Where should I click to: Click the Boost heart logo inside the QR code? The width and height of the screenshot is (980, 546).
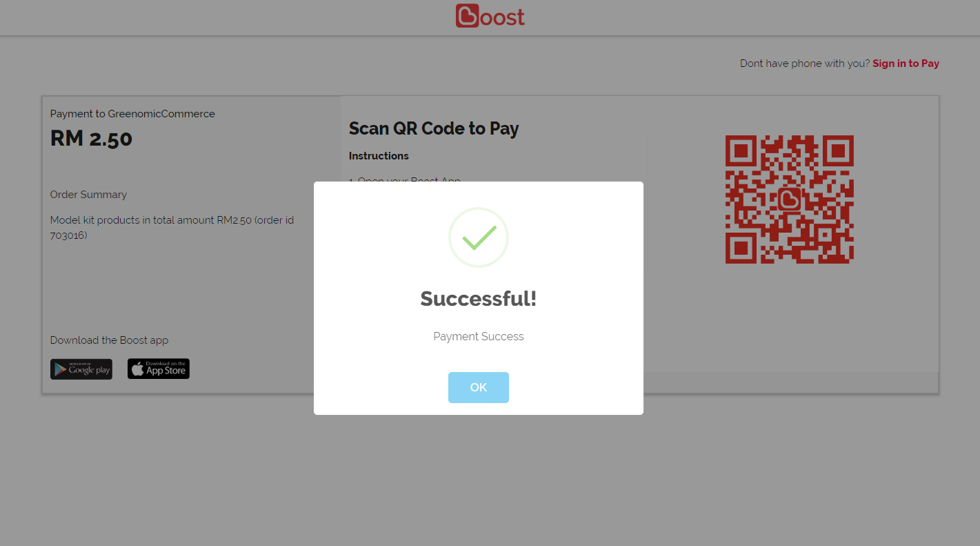(x=789, y=199)
